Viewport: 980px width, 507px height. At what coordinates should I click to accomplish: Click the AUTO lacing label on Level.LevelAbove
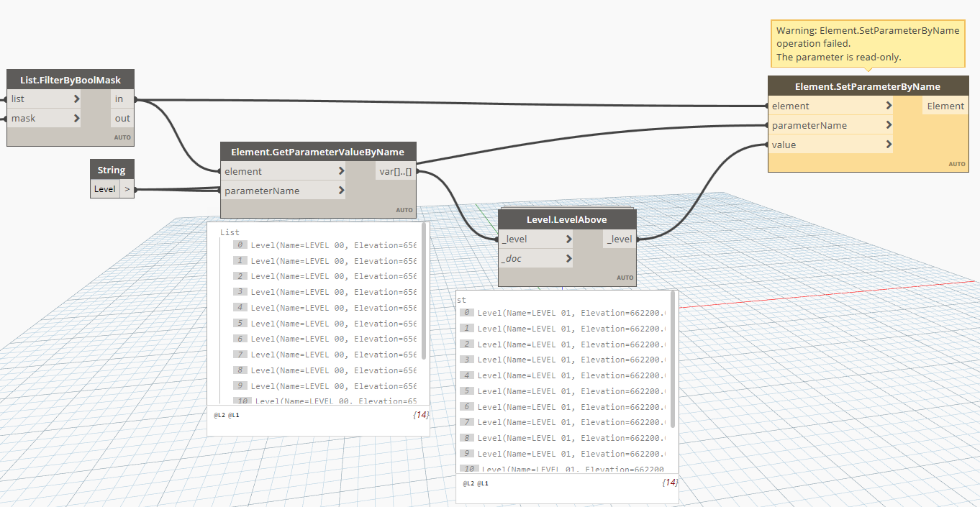(625, 278)
